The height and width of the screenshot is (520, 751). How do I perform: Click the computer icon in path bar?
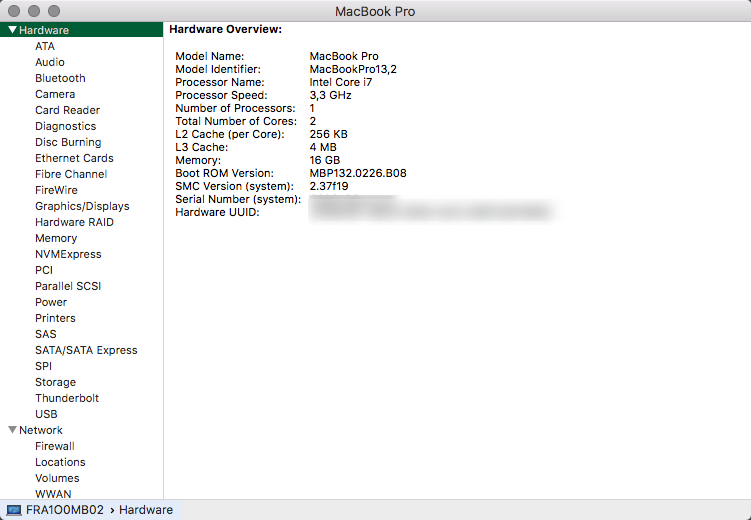coord(14,510)
